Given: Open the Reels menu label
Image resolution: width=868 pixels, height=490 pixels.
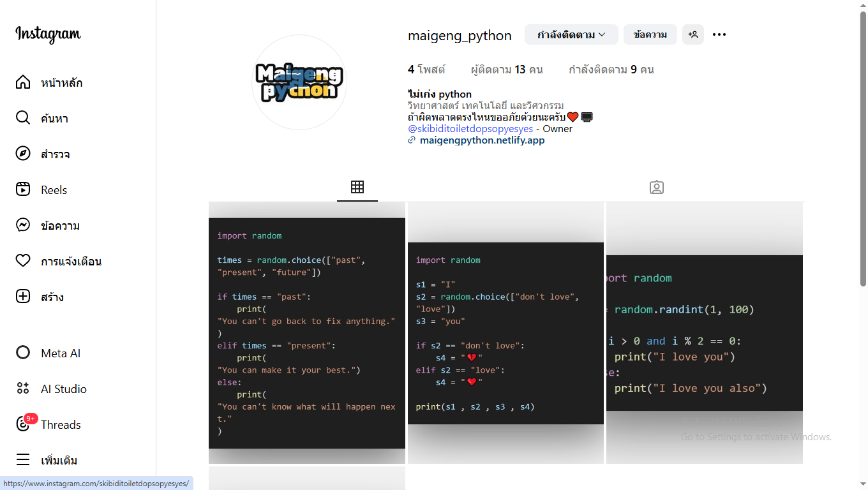Looking at the screenshot, I should tap(54, 190).
